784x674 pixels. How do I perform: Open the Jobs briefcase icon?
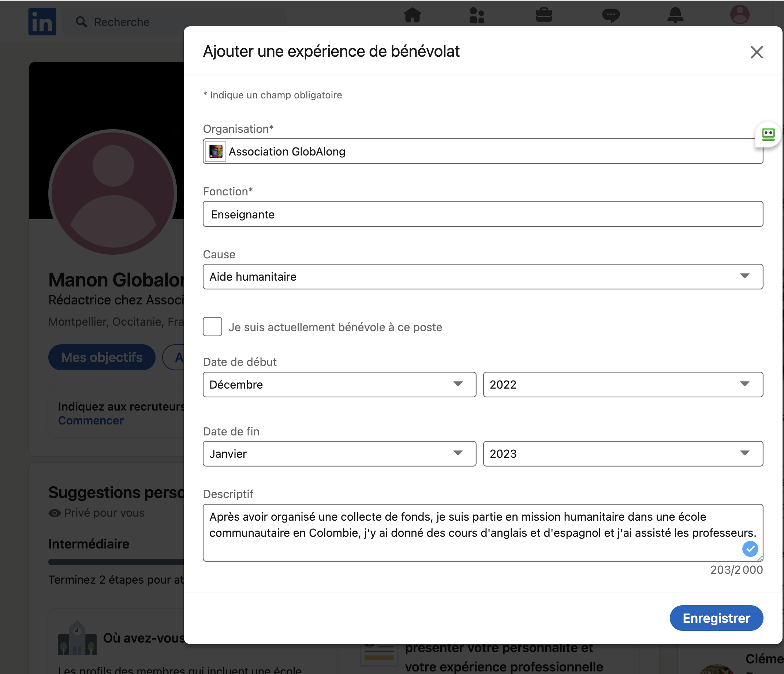tap(544, 15)
